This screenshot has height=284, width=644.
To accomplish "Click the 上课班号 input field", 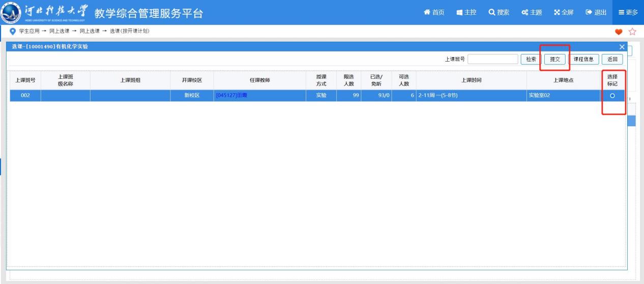I will click(x=492, y=59).
